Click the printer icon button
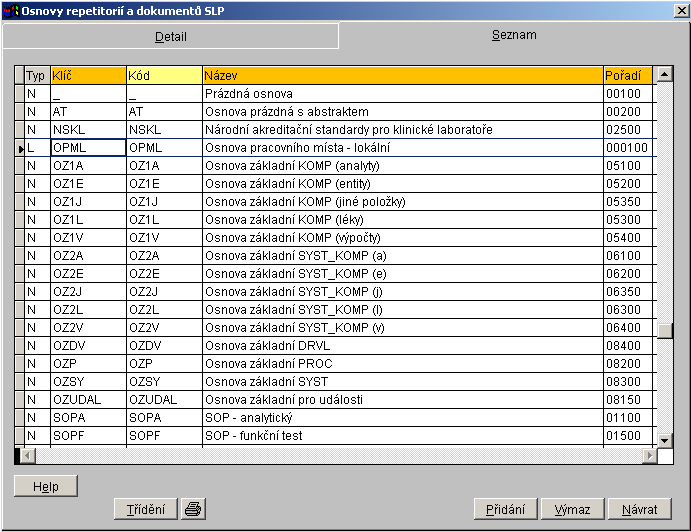This screenshot has height=532, width=691. 193,509
